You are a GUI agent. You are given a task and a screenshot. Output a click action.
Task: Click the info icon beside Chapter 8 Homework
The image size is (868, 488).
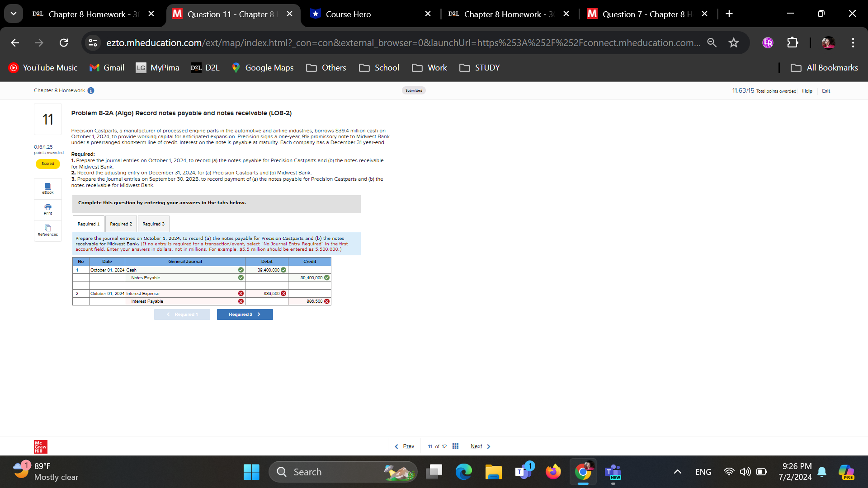pos(91,90)
